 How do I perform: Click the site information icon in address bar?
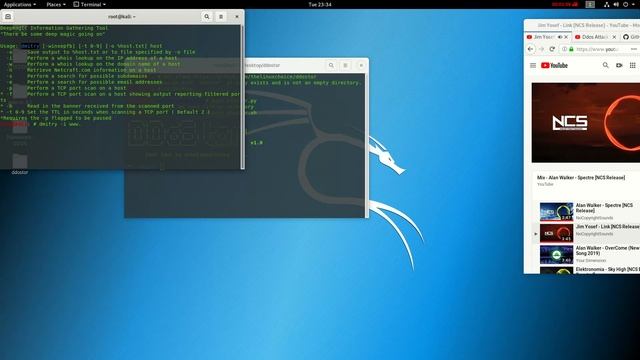coord(564,49)
